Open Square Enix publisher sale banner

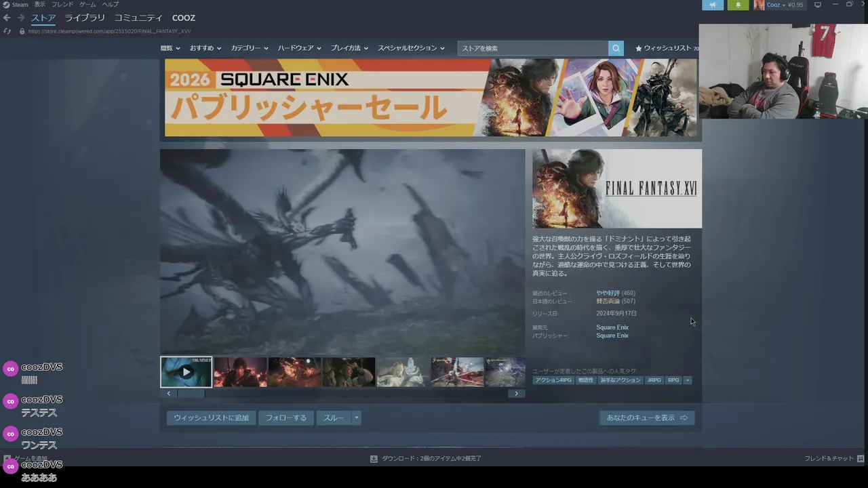click(x=431, y=98)
